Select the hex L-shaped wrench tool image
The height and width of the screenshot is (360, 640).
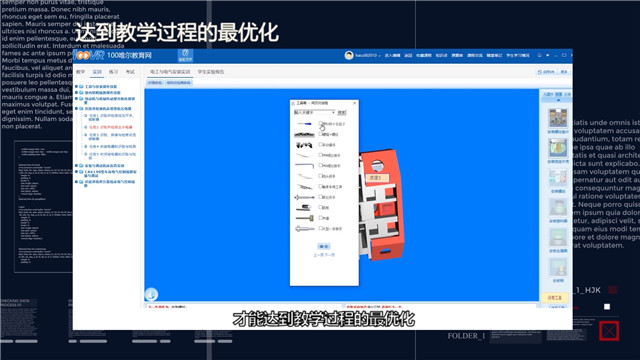pyautogui.click(x=304, y=166)
